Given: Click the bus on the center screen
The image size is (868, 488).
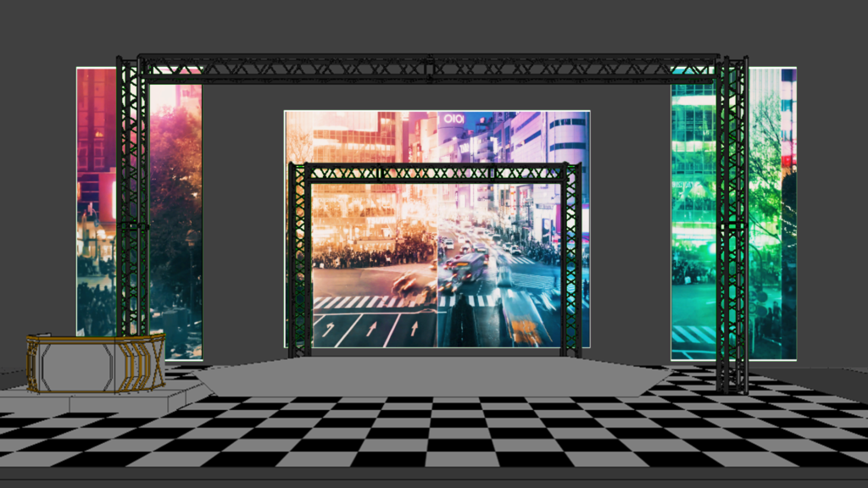Looking at the screenshot, I should pos(467,265).
